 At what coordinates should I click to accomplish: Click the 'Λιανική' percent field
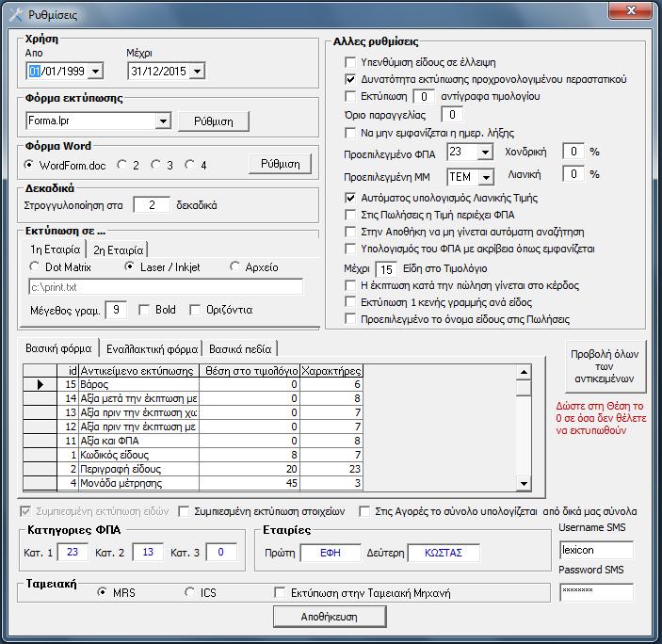coord(573,174)
